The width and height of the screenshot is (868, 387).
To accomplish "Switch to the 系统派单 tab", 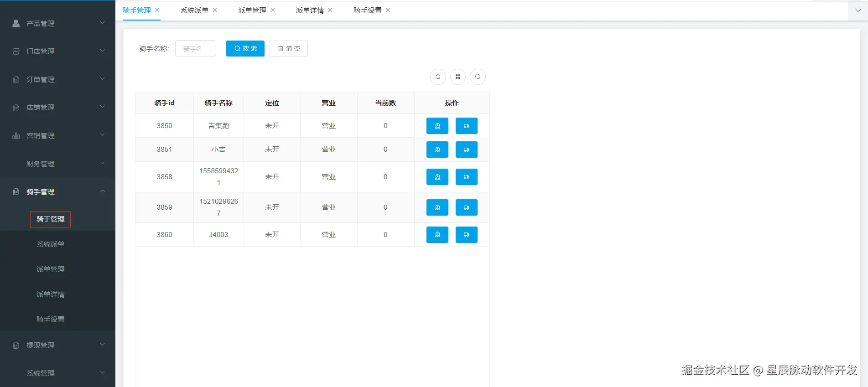I will click(x=194, y=10).
